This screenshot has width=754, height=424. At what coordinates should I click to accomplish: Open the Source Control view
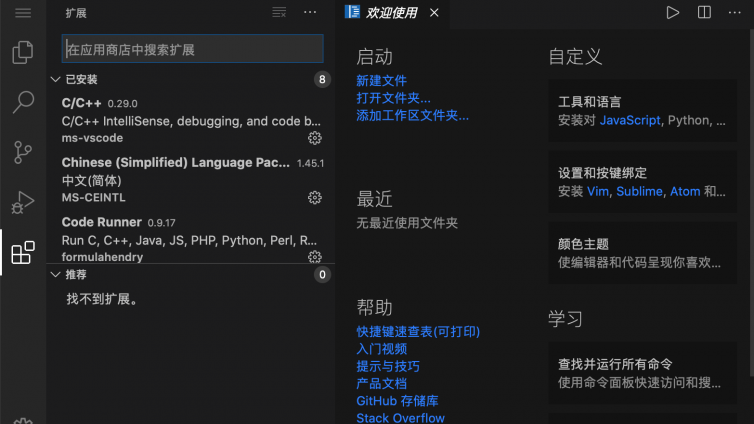click(x=23, y=152)
